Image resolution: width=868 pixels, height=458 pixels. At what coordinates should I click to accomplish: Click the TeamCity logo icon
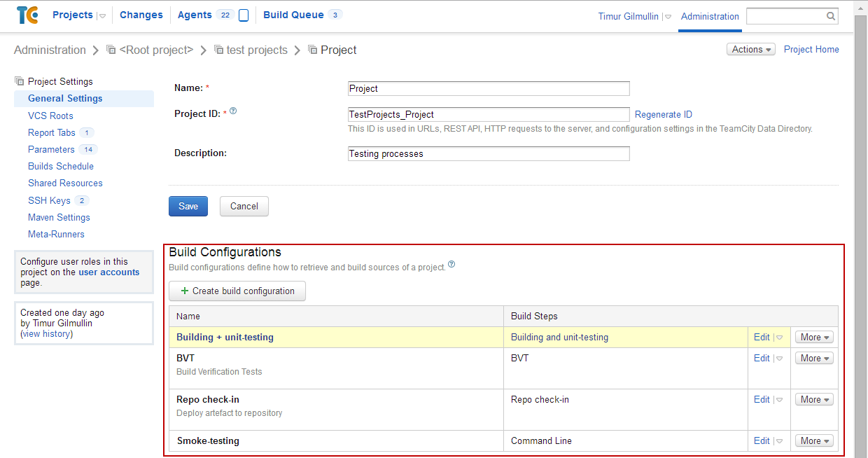pyautogui.click(x=27, y=15)
